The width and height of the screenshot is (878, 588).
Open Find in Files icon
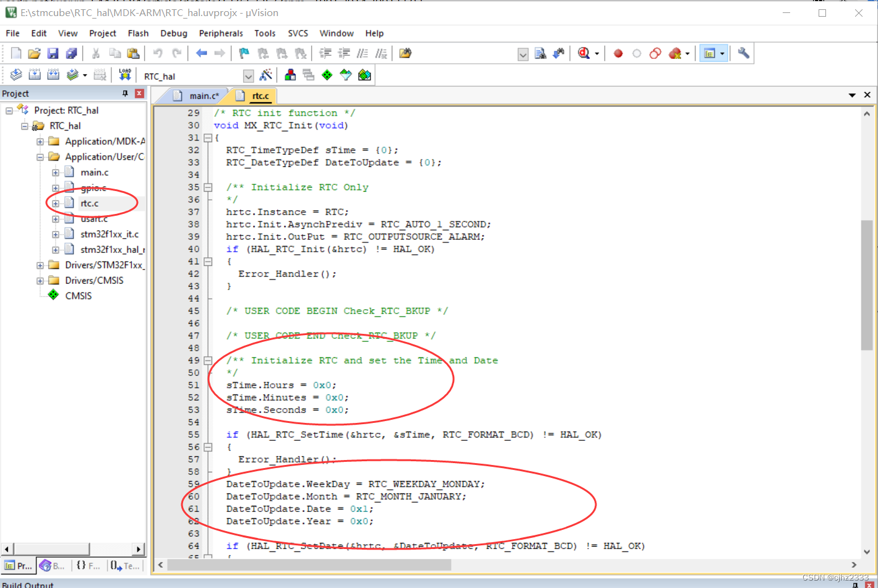pyautogui.click(x=405, y=54)
